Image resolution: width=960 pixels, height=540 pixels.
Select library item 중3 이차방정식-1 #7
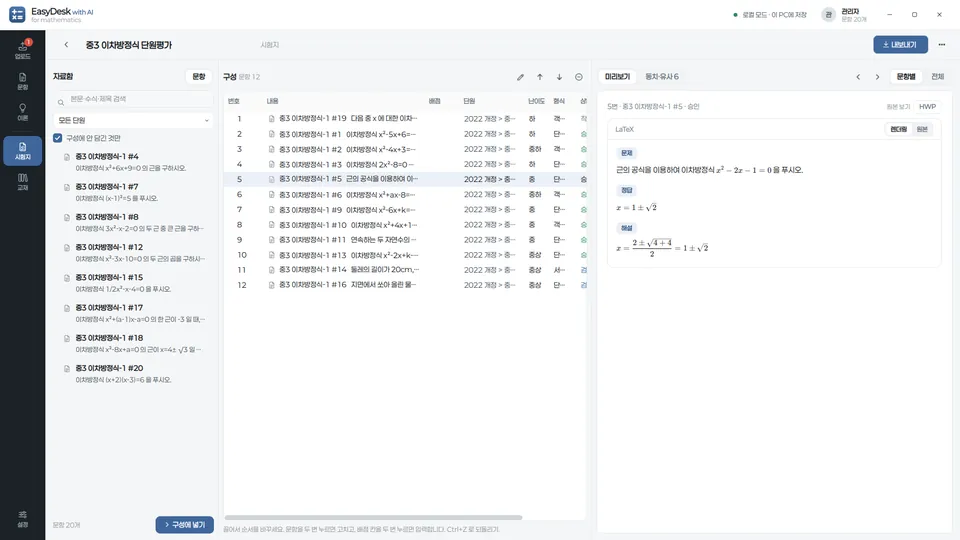point(133,192)
